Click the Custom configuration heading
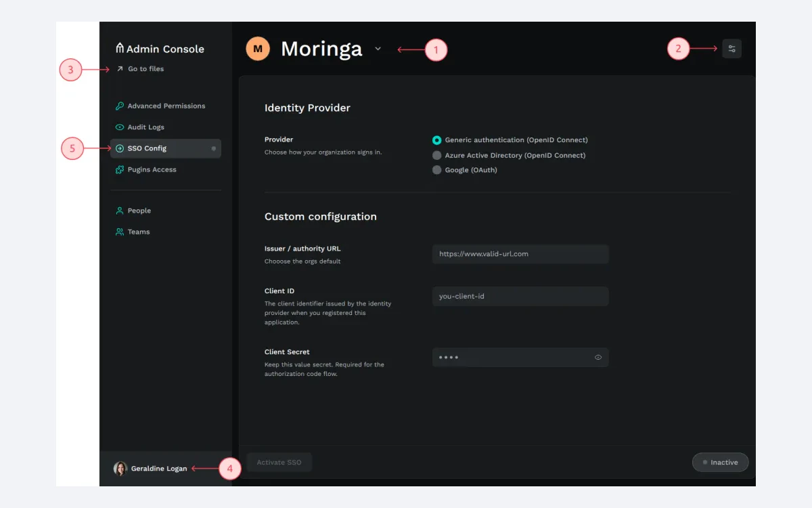This screenshot has width=812, height=508. point(321,217)
